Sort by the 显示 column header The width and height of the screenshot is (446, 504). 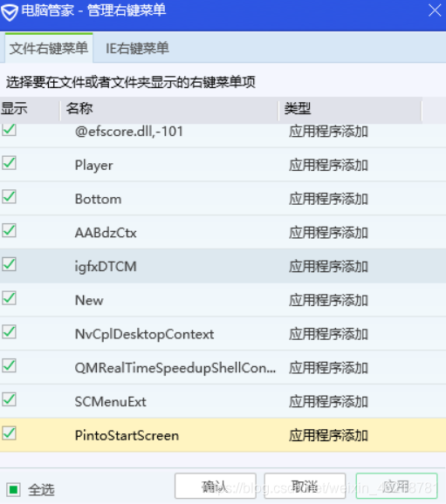30,109
